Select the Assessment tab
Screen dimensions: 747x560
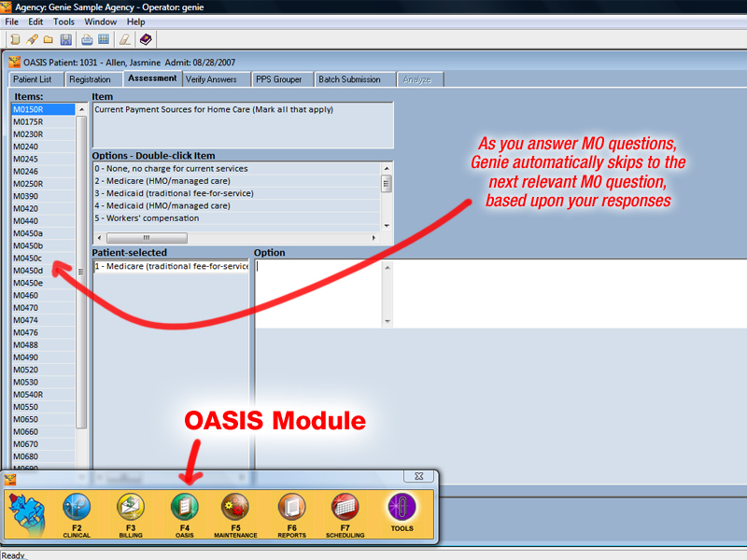[x=152, y=78]
